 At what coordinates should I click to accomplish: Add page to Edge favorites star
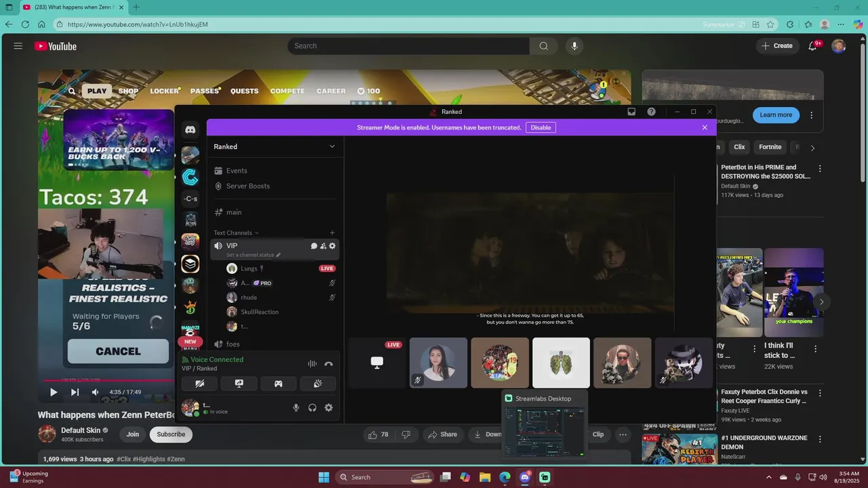[x=770, y=24]
